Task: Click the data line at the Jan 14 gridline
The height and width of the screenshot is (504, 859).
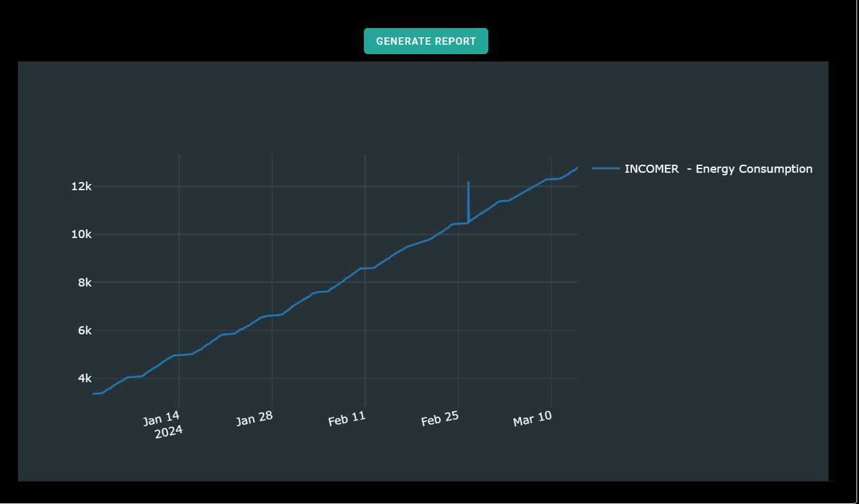Action: (179, 355)
